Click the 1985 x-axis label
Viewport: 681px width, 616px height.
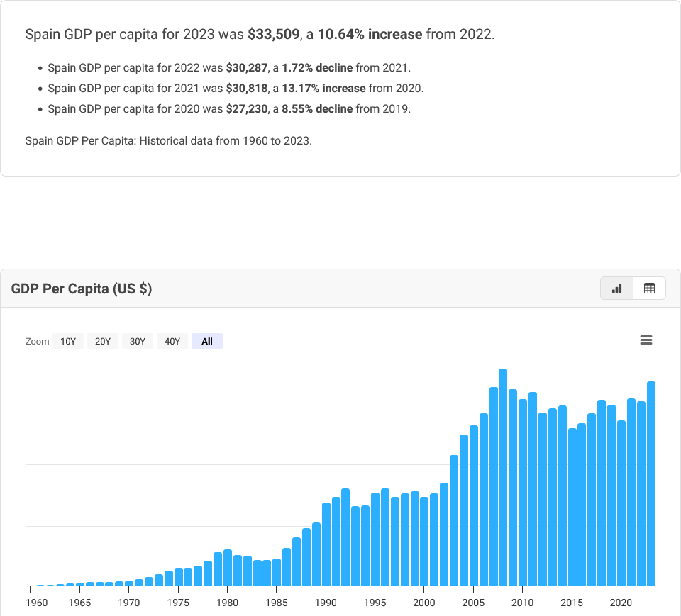point(277,603)
